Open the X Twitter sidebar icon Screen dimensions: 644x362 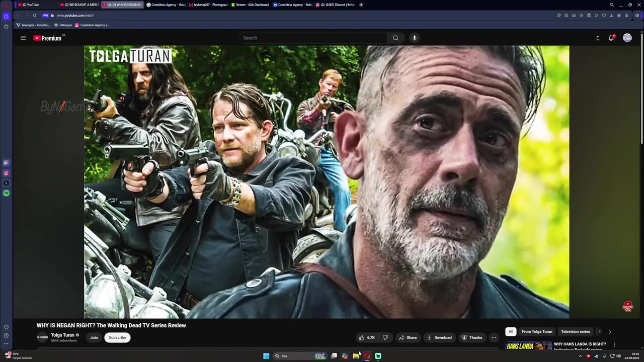click(6, 183)
